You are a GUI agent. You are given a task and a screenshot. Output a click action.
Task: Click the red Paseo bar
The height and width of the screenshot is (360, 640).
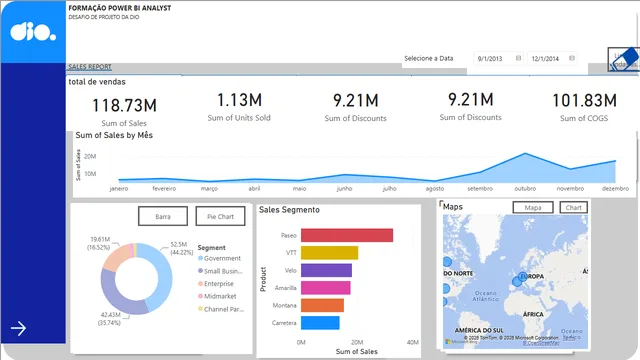347,235
